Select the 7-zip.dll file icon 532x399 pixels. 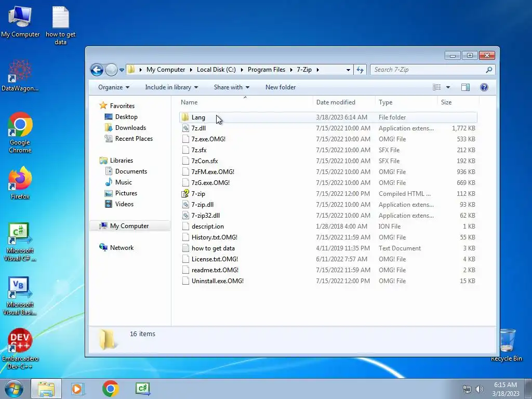[185, 205]
